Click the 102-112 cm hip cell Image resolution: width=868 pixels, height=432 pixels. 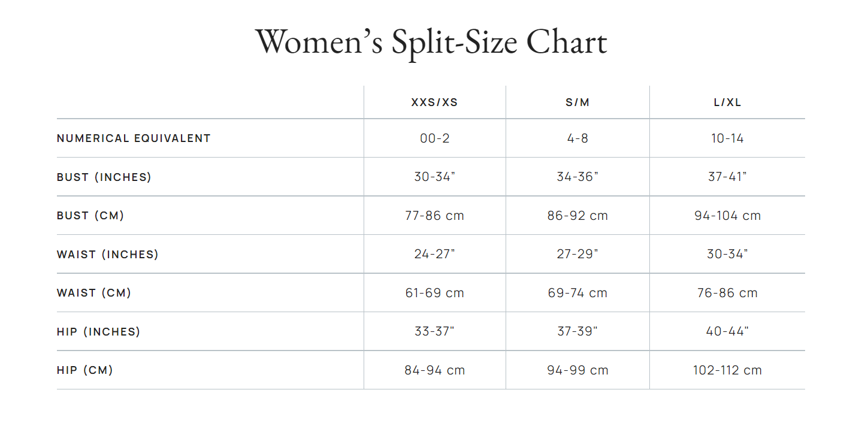(727, 370)
